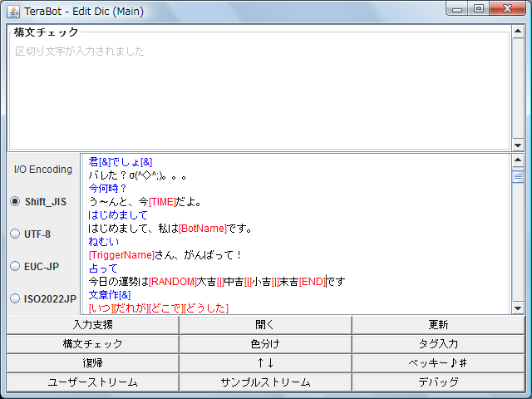Click the line ねむい
This screenshot has height=399, width=532.
(x=103, y=242)
